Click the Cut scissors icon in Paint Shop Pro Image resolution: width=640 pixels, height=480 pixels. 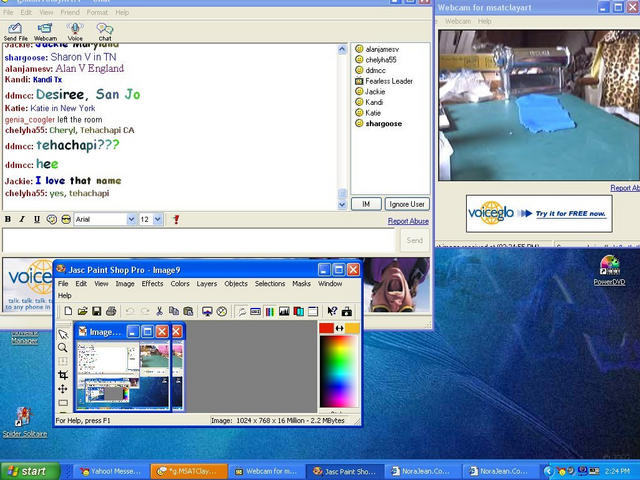159,311
